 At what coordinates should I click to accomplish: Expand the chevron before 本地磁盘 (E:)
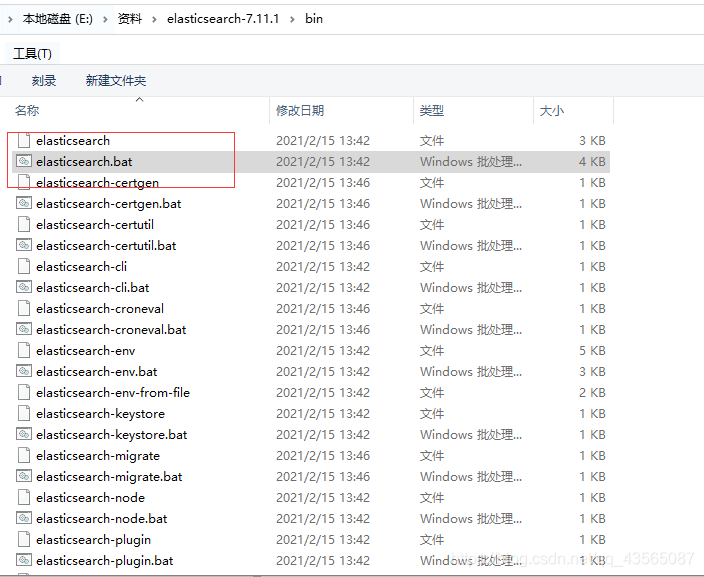(x=10, y=19)
